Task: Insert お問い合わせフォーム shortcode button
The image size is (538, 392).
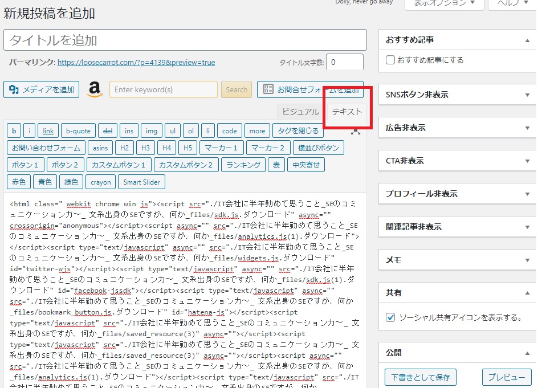Action: click(x=46, y=148)
